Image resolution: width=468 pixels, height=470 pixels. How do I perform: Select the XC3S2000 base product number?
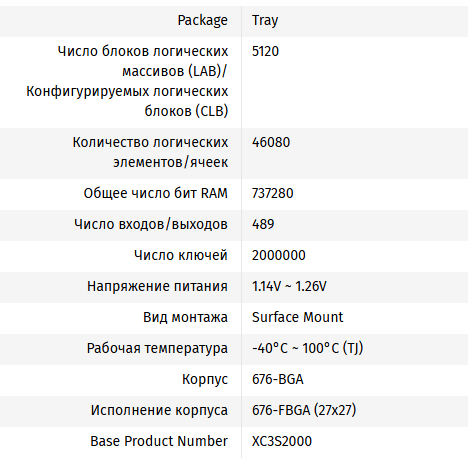pos(282,441)
